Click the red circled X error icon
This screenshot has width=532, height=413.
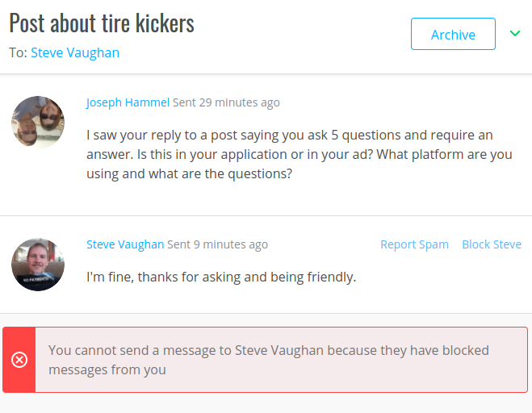point(19,360)
